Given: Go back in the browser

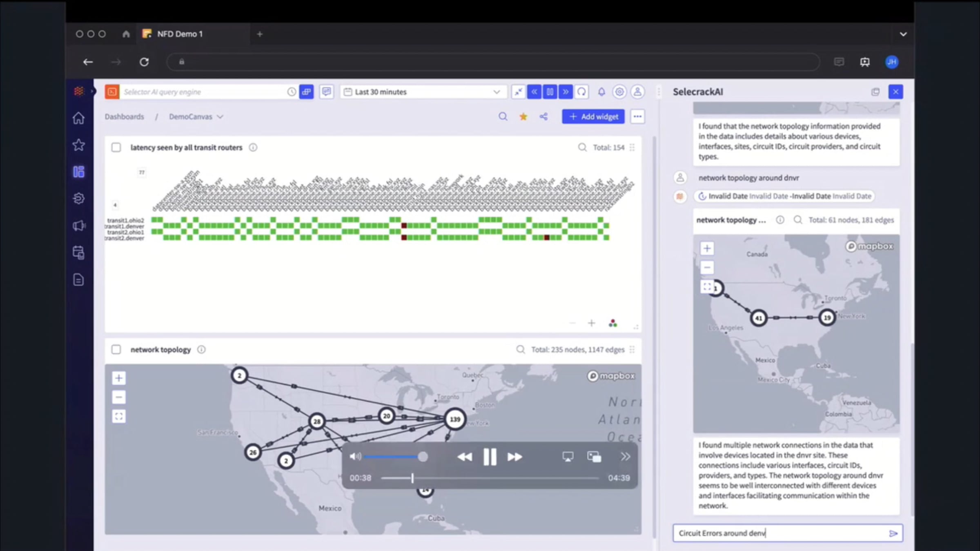Looking at the screenshot, I should [x=88, y=62].
